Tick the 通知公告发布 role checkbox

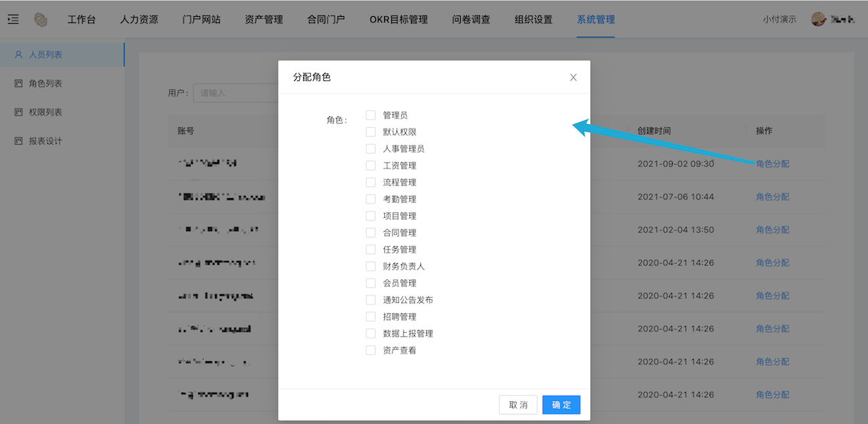tap(371, 300)
